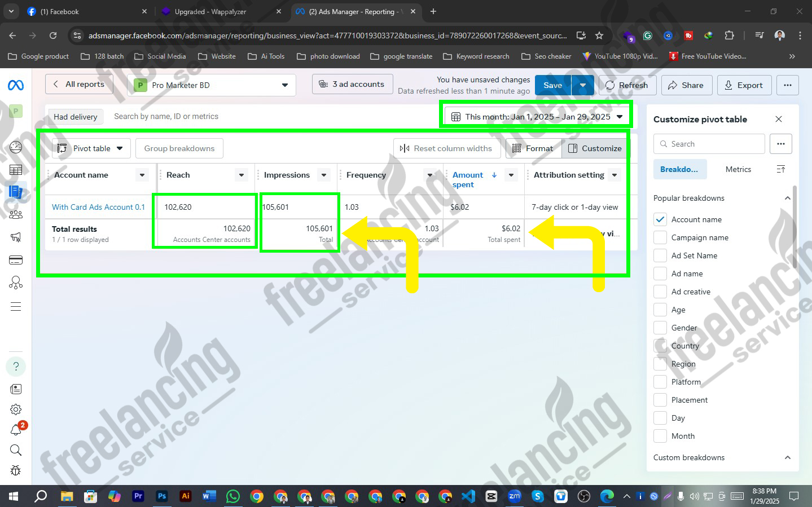
Task: Bookmark the page with the star icon
Action: [599, 36]
